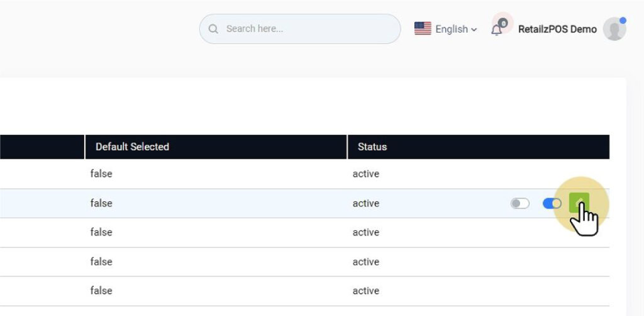Sort by the Default Selected column header
The height and width of the screenshot is (316, 644).
tap(132, 147)
